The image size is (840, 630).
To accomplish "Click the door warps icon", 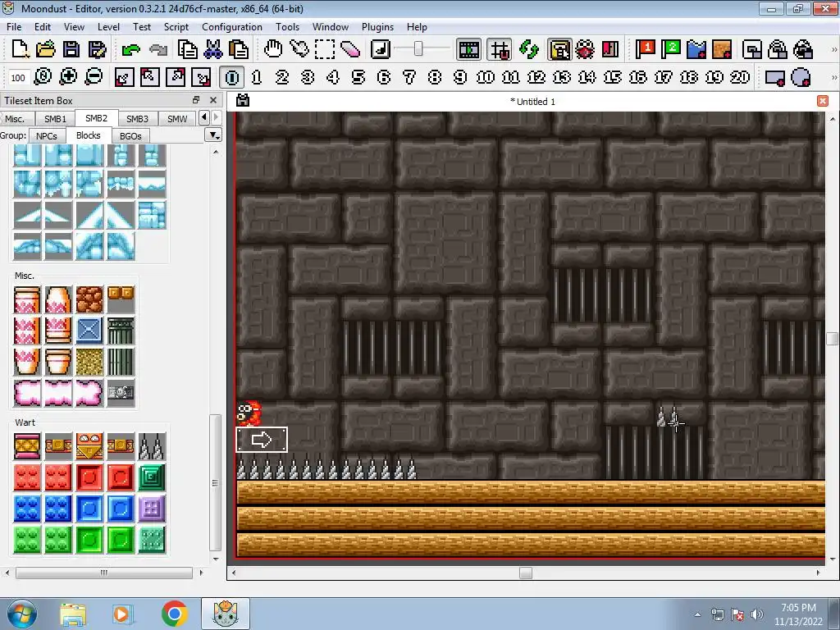I will [x=610, y=49].
